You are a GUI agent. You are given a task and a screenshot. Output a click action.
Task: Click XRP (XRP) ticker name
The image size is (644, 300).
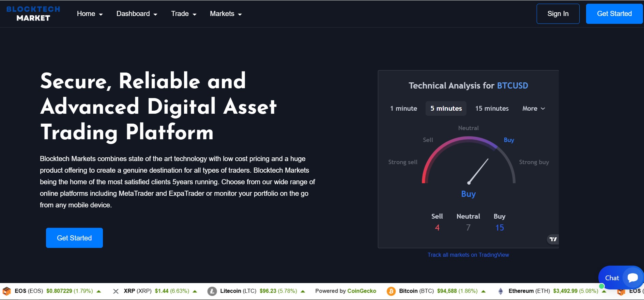(138, 291)
